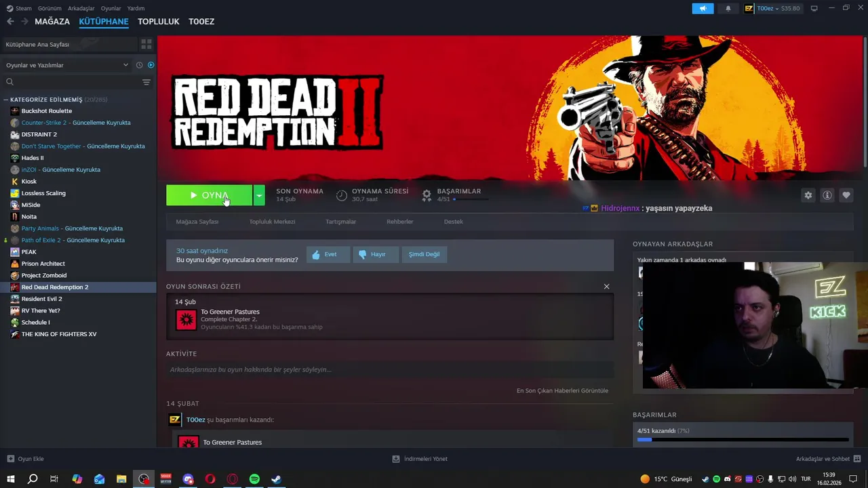Click the grid view icon beside Ana Sayfası
This screenshot has height=488, width=868.
tap(146, 44)
